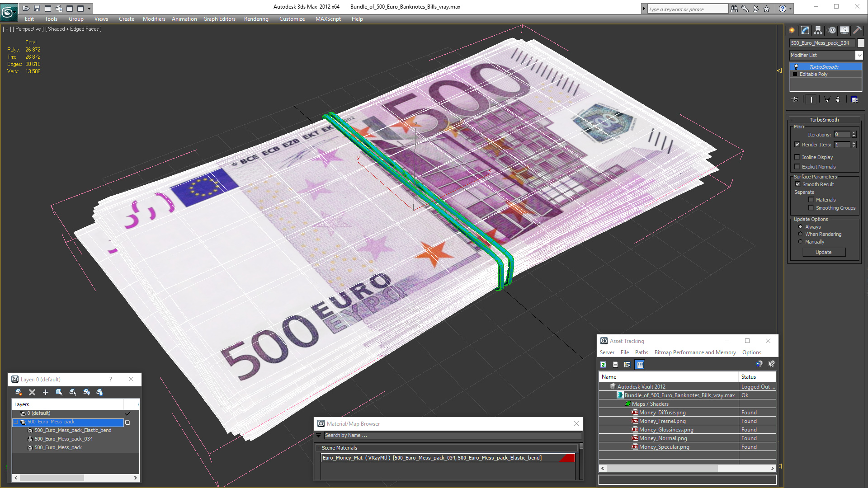Click Status Log icon in Asset Tracking
This screenshot has height=488, width=868.
click(615, 365)
